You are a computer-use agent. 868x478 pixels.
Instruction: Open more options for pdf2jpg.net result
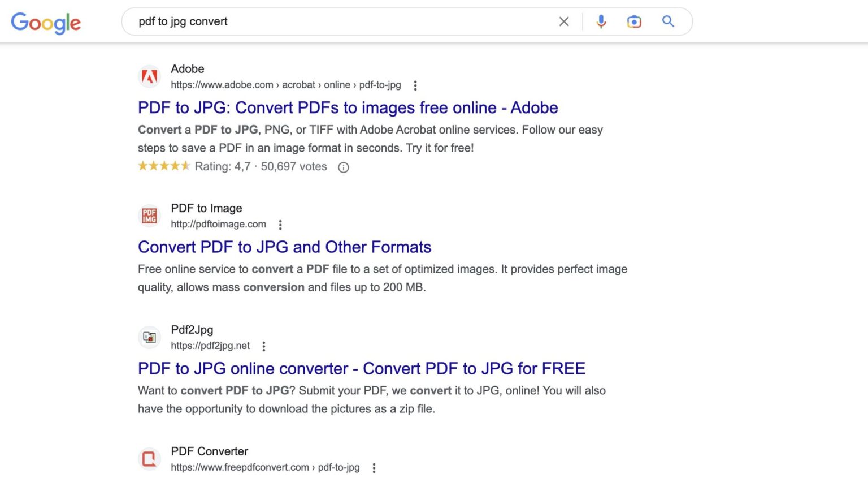tap(264, 346)
